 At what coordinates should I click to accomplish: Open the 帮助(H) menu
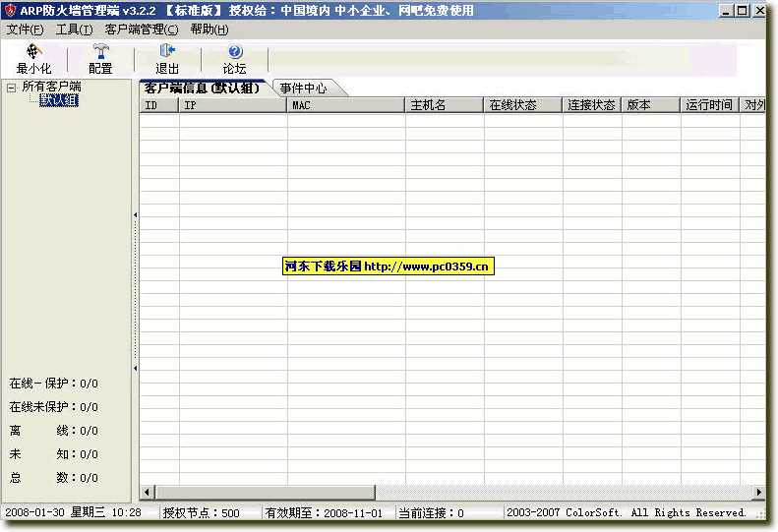(x=209, y=30)
